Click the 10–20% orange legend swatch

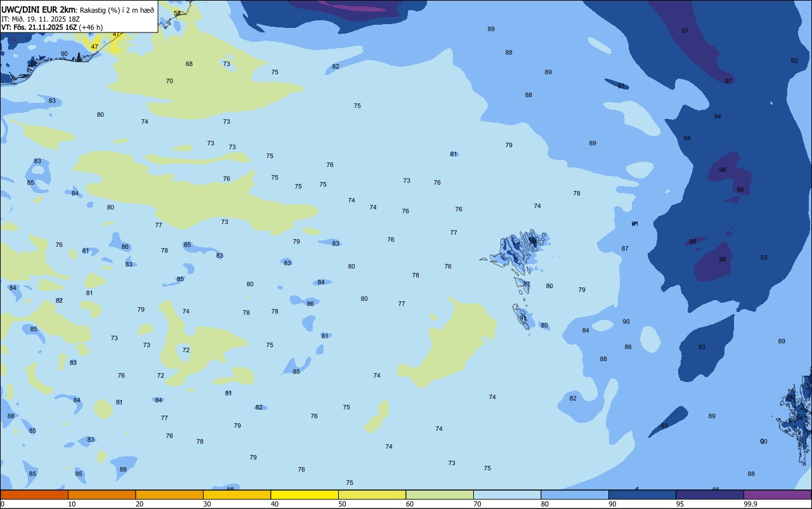[101, 494]
